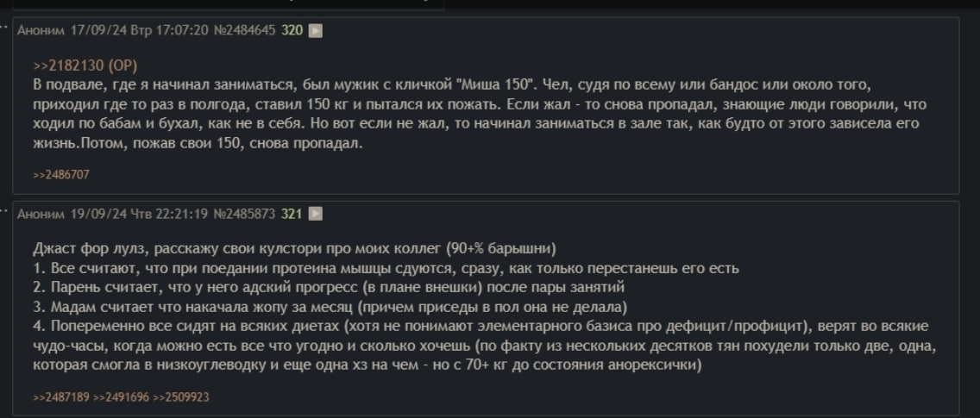Jump to reply >>2491696
Screen dimensions: 980x418
tap(121, 397)
